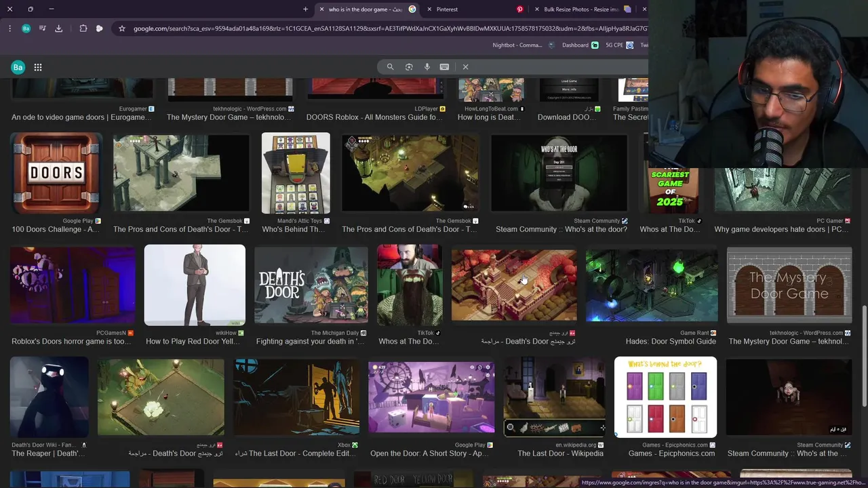Click the 'Game Rant' source label
Image resolution: width=868 pixels, height=488 pixels.
click(x=694, y=333)
